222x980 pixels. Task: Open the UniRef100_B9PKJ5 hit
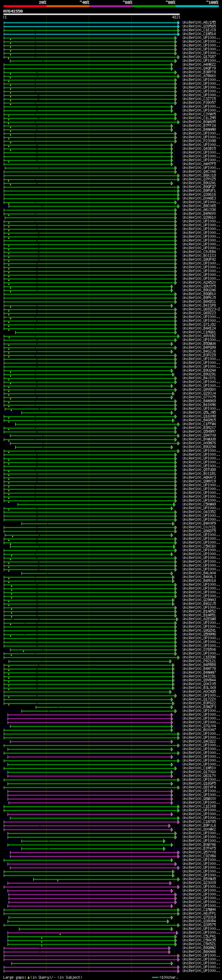click(x=199, y=298)
